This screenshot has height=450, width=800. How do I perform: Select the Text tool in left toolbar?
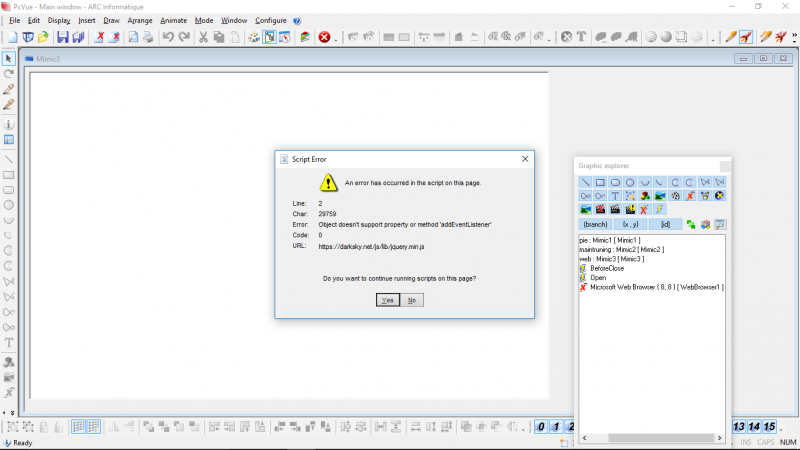[x=9, y=342]
